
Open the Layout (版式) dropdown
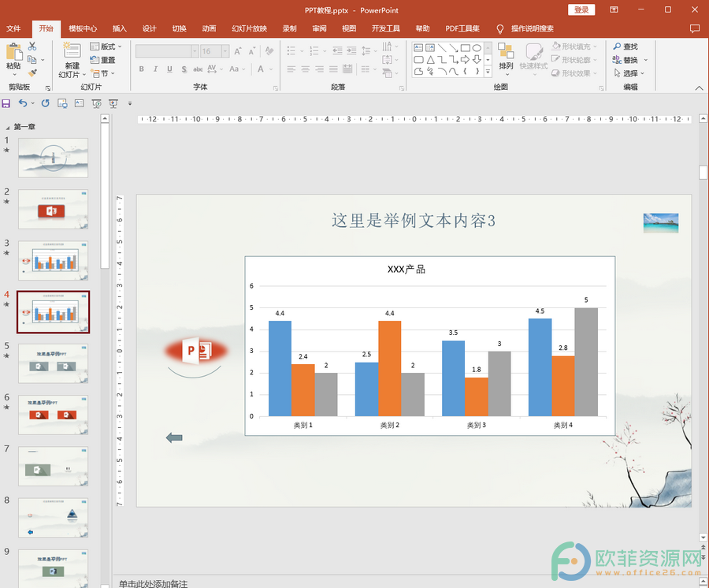[x=106, y=47]
